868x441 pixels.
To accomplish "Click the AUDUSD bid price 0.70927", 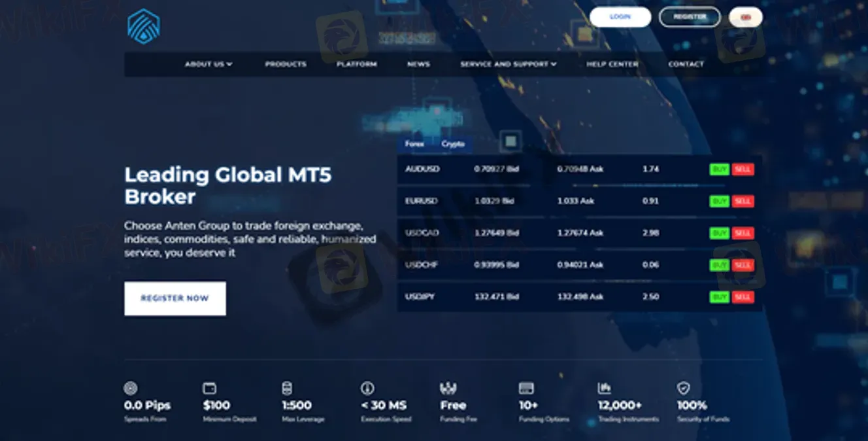I will [x=497, y=169].
